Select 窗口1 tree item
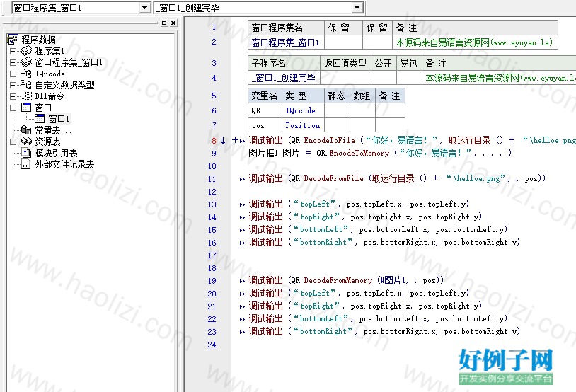 pos(59,119)
